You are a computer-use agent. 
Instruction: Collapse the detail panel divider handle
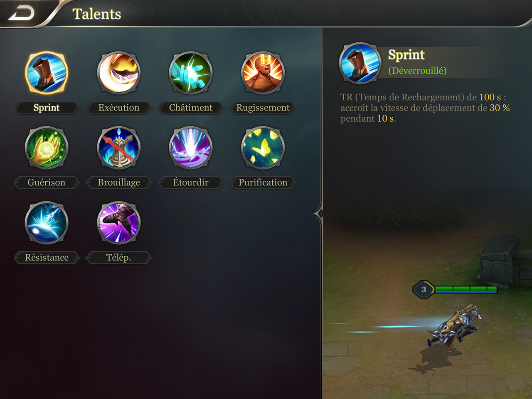[319, 214]
